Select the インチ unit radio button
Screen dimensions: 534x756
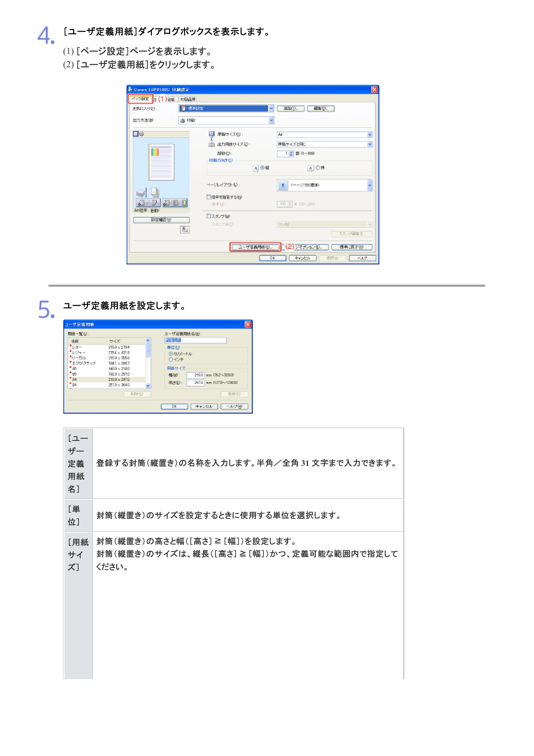171,360
